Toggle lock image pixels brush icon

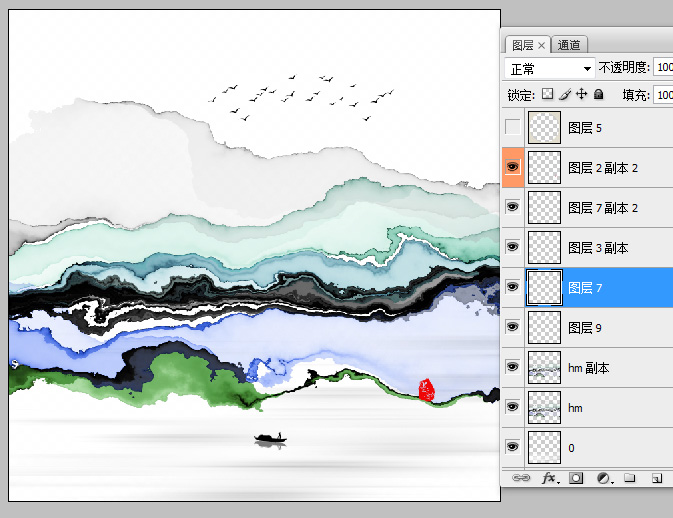(x=565, y=94)
